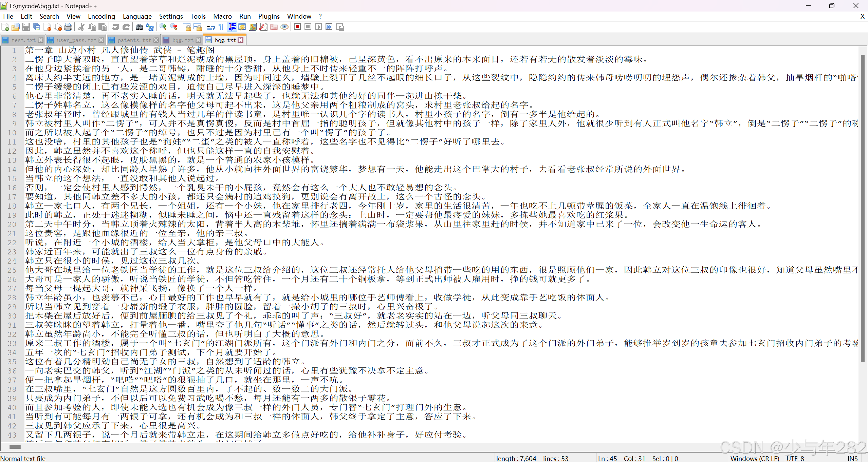Expand the Language menu

pyautogui.click(x=137, y=16)
